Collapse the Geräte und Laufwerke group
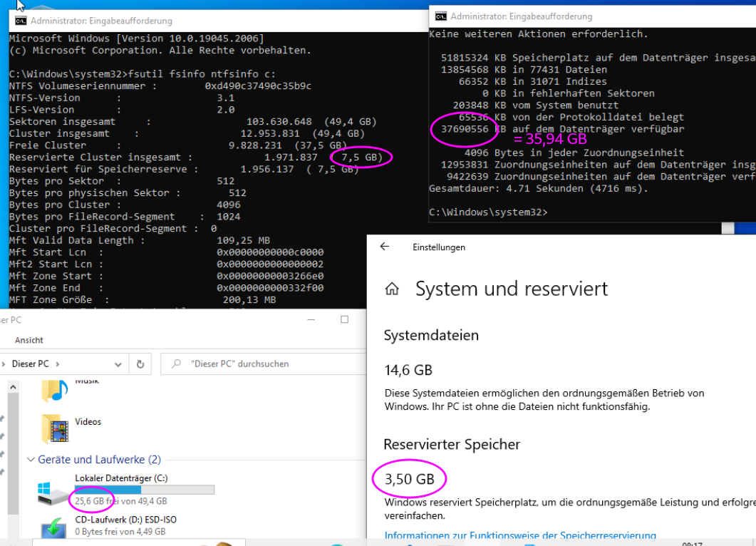Viewport: 756px width, 546px height. (31, 460)
